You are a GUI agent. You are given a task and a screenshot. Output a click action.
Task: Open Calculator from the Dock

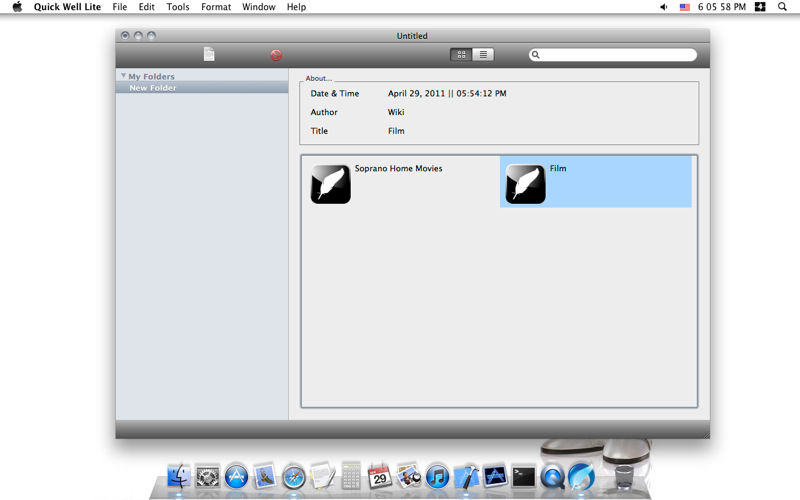coord(351,476)
